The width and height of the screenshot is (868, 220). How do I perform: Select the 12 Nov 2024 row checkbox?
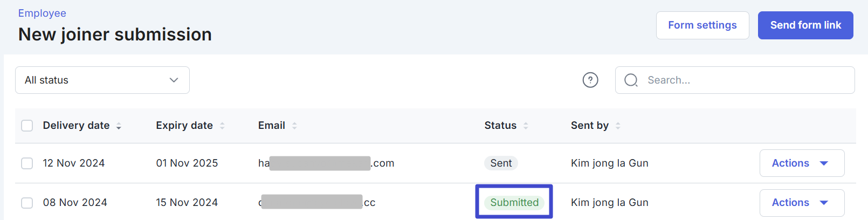coord(27,163)
